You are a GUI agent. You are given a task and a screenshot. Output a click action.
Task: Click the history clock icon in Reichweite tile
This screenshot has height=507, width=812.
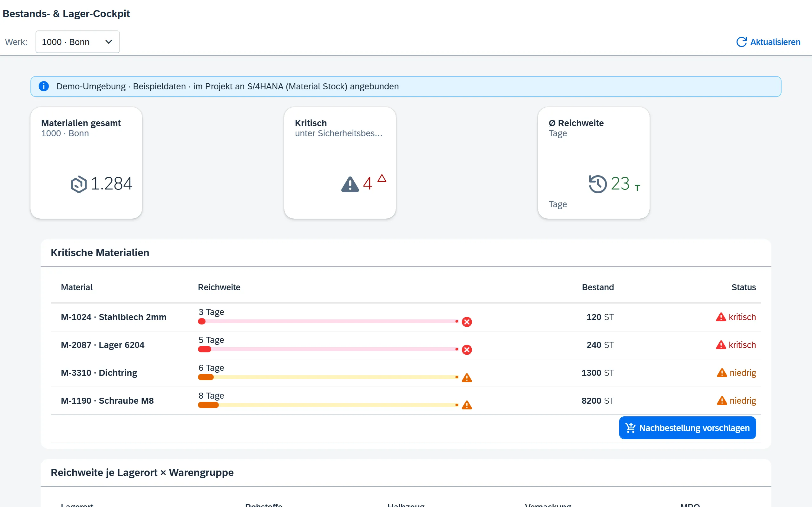coord(598,184)
